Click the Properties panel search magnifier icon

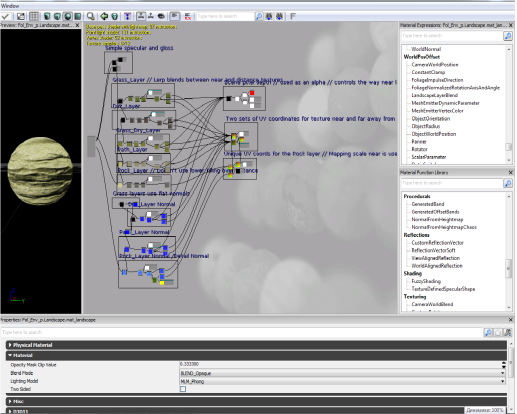(x=488, y=332)
